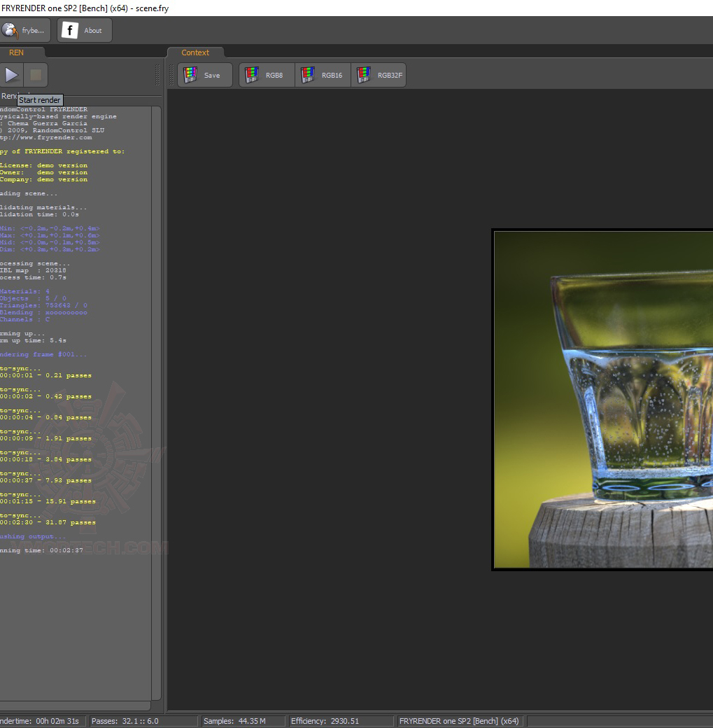Start the render with the play button
This screenshot has height=728, width=713.
click(11, 75)
